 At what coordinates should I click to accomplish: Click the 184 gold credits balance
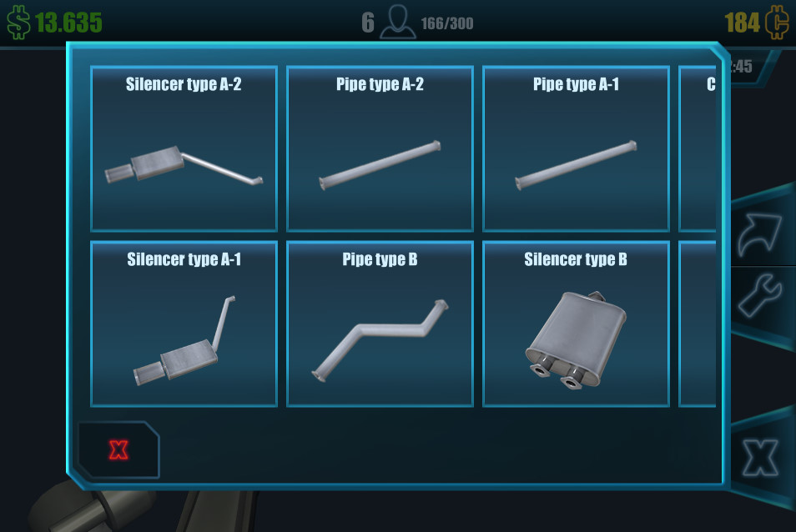point(743,23)
